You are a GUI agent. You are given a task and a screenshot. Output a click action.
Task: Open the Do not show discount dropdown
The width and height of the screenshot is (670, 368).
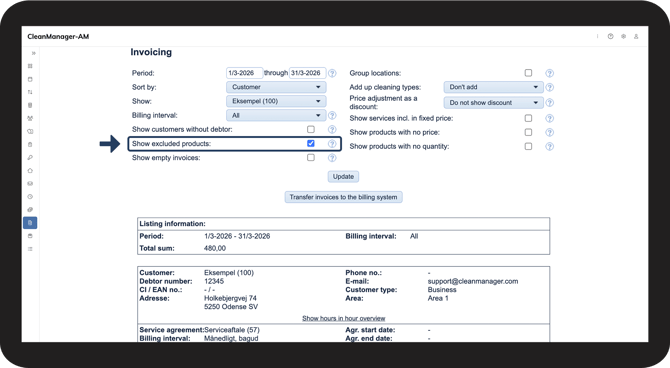tap(494, 103)
